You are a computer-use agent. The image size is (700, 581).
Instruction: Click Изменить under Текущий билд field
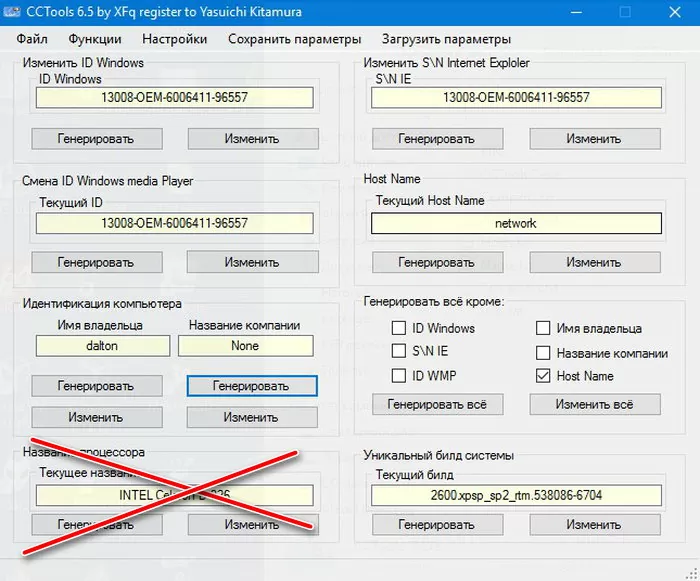594,524
